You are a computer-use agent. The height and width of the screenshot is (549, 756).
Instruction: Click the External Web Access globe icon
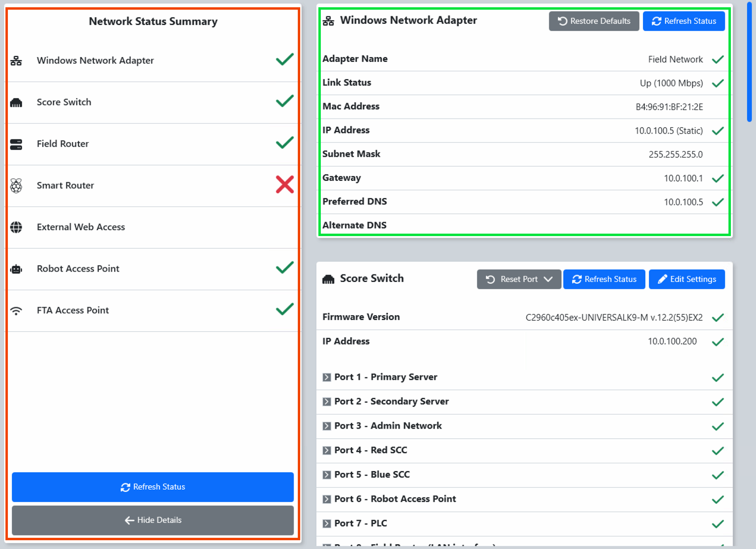(x=16, y=227)
